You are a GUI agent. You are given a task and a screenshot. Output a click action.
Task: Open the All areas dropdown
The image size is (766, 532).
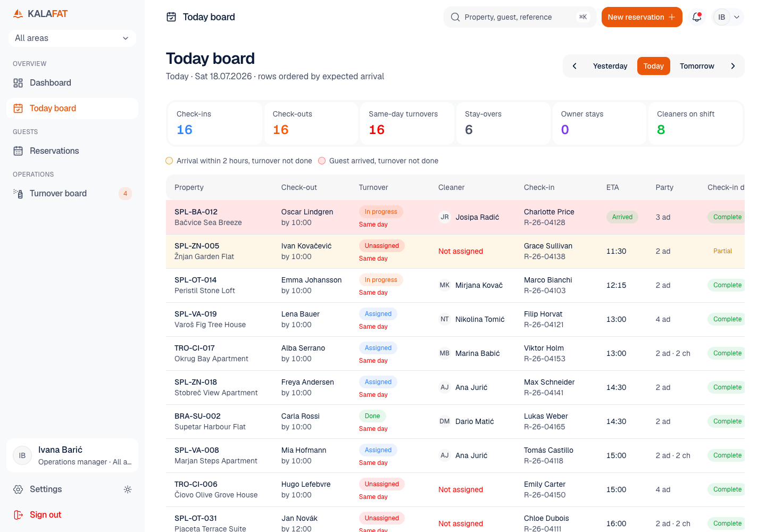[x=72, y=38]
